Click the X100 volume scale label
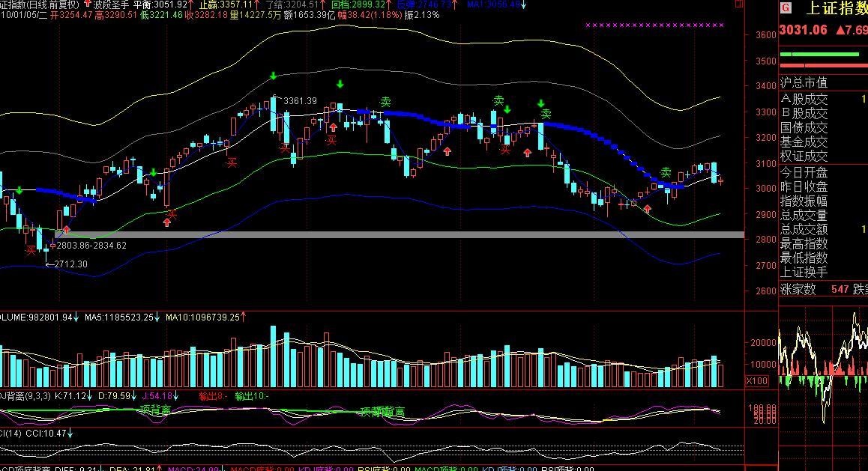Viewport: 868px width, 471px height. tap(756, 381)
